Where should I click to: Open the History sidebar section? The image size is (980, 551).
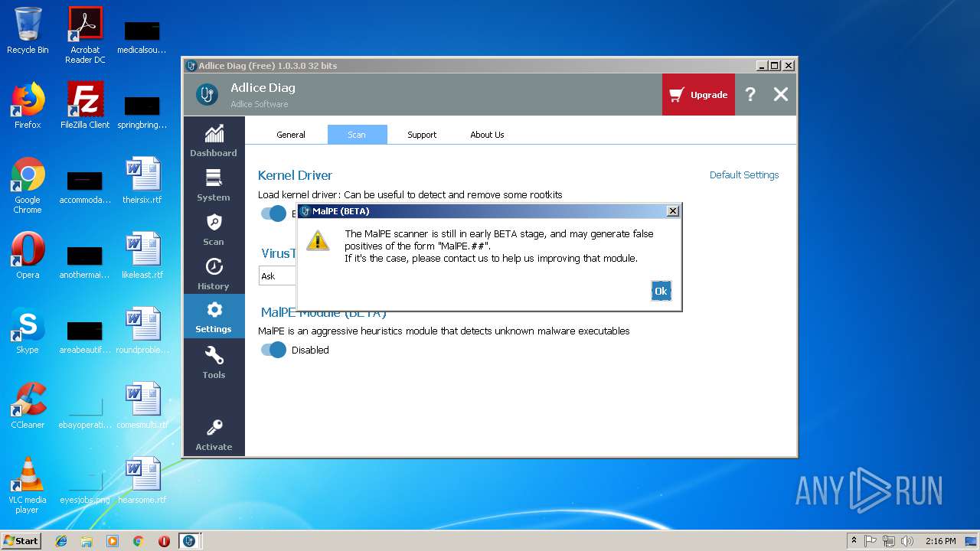click(x=214, y=275)
